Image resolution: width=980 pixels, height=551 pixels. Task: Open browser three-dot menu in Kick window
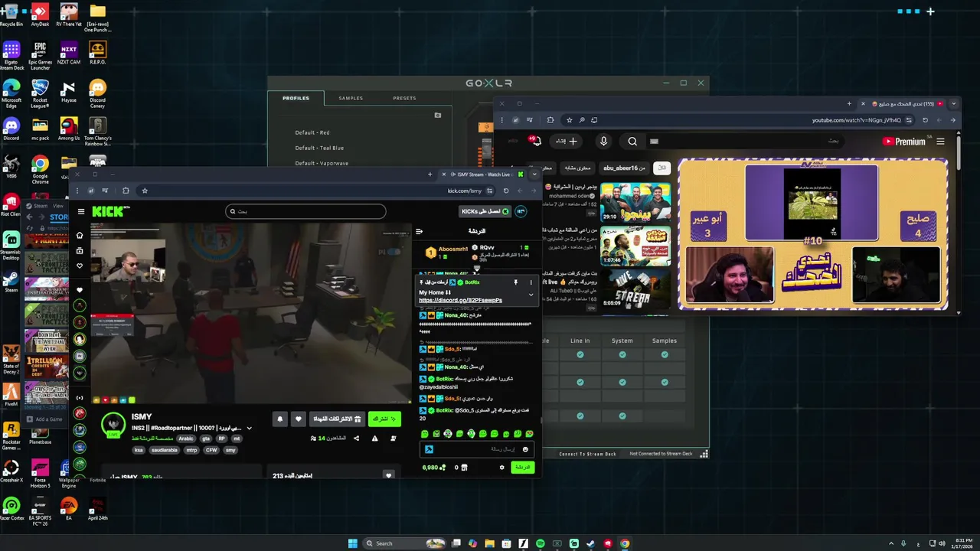coord(77,191)
